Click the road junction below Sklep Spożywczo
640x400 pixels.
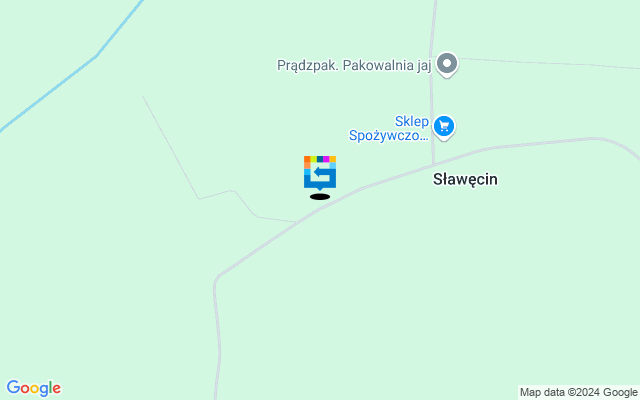tap(433, 164)
